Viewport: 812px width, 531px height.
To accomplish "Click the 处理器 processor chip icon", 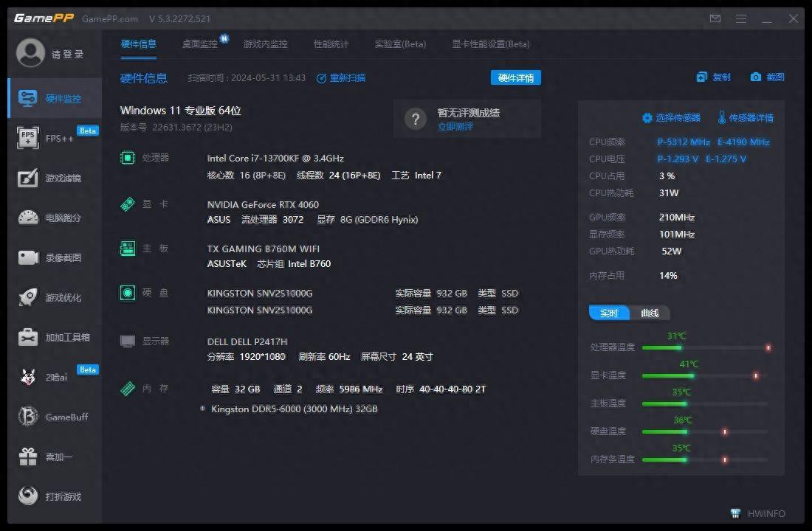I will click(x=128, y=157).
